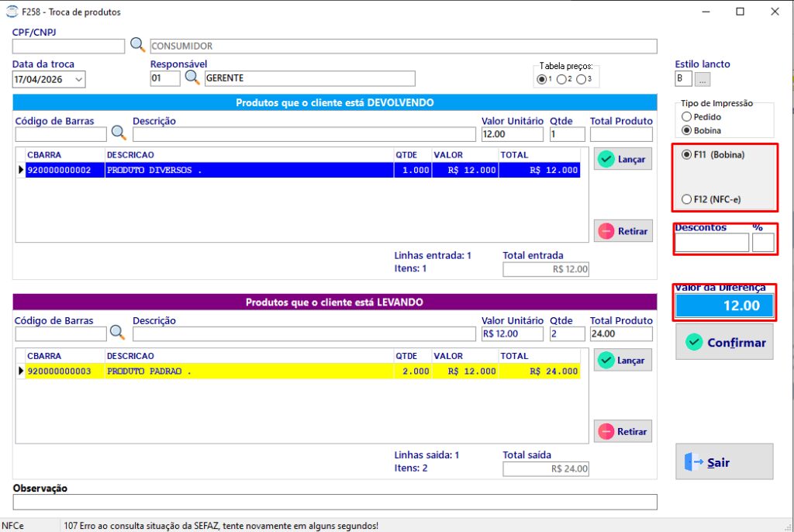Remove outgoing item with lower Retirar
The image size is (794, 532).
click(623, 432)
